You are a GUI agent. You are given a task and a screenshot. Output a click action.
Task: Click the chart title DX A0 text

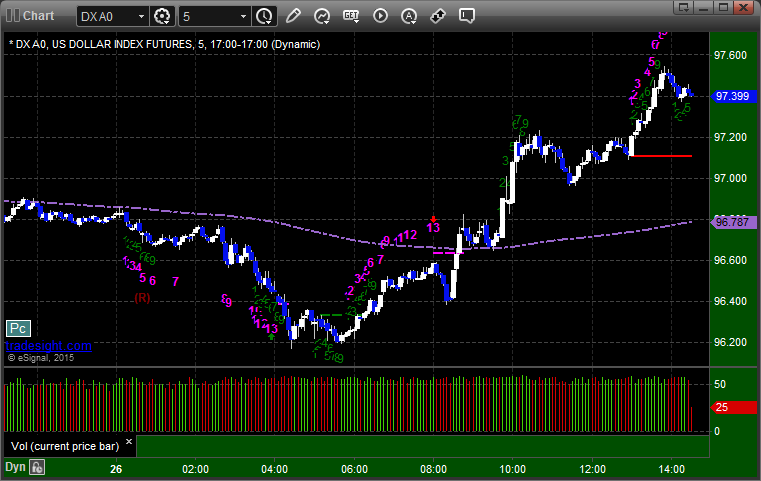(x=165, y=44)
